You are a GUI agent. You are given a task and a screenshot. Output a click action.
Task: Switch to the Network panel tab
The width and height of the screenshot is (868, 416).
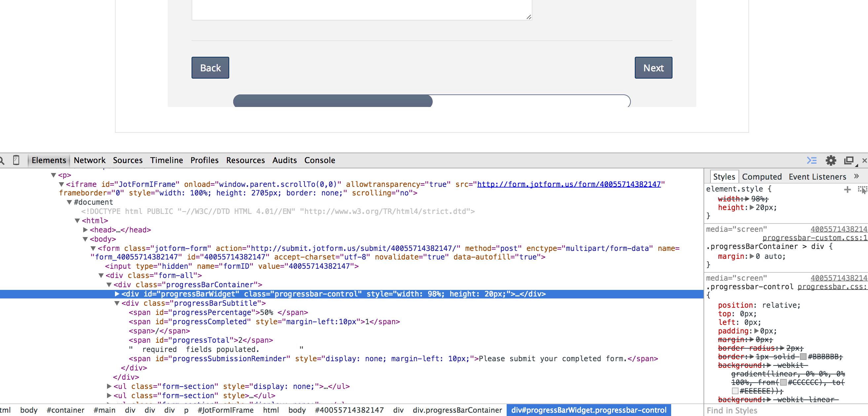(x=89, y=160)
